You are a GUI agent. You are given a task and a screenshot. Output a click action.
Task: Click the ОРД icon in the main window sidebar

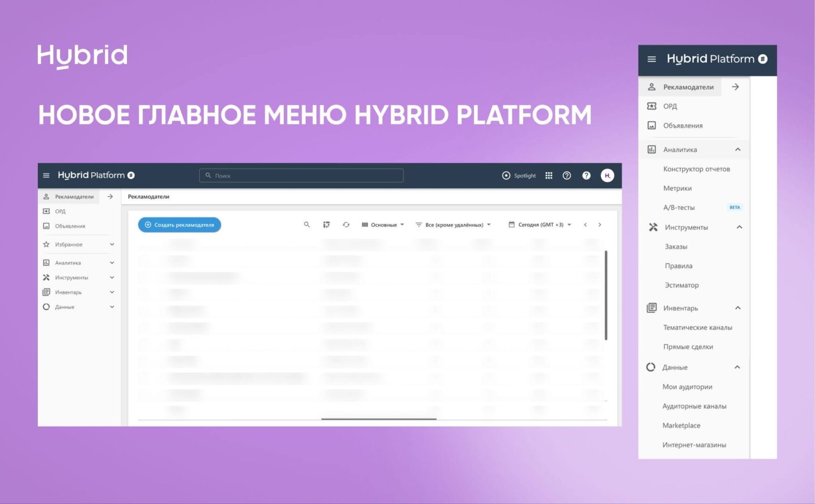46,211
